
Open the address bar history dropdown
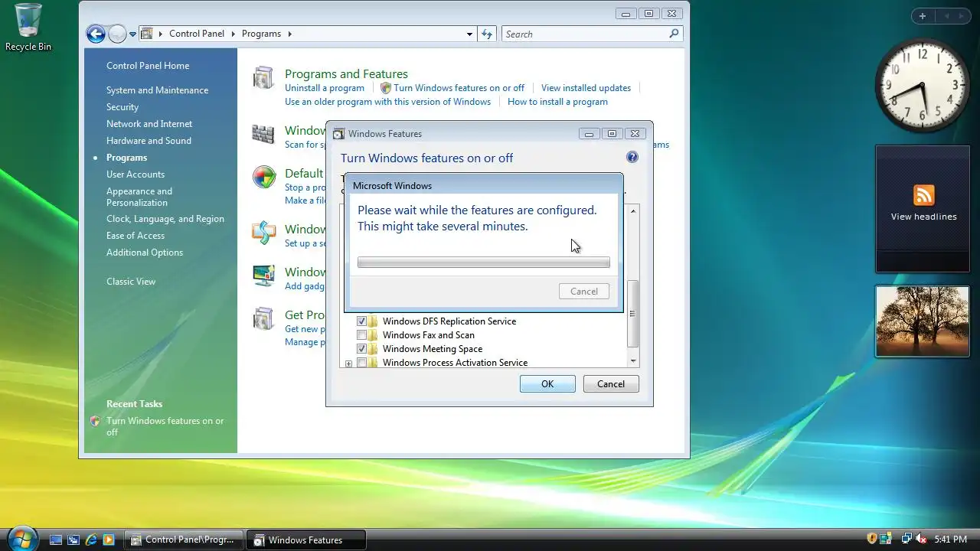[x=469, y=34]
